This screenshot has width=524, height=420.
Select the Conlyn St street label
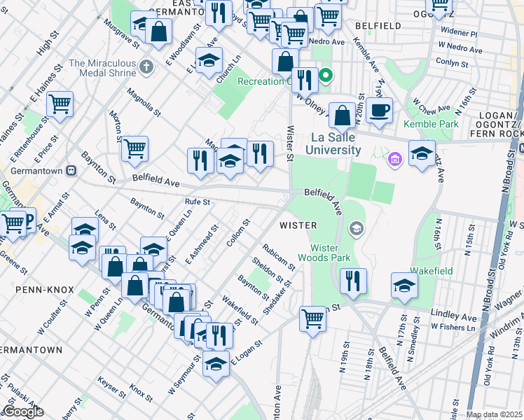point(452,63)
